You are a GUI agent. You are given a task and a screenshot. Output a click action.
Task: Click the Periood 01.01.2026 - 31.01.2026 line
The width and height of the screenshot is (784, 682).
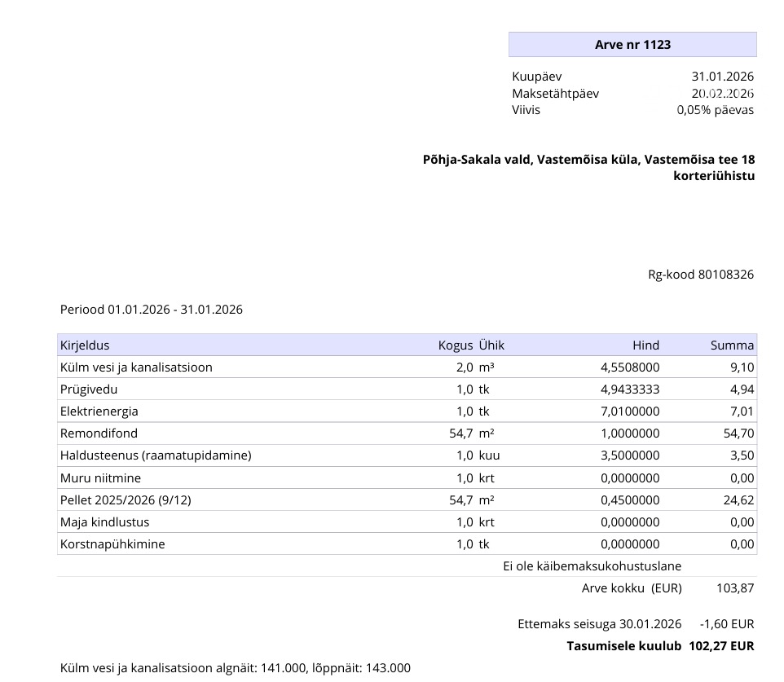coord(151,310)
